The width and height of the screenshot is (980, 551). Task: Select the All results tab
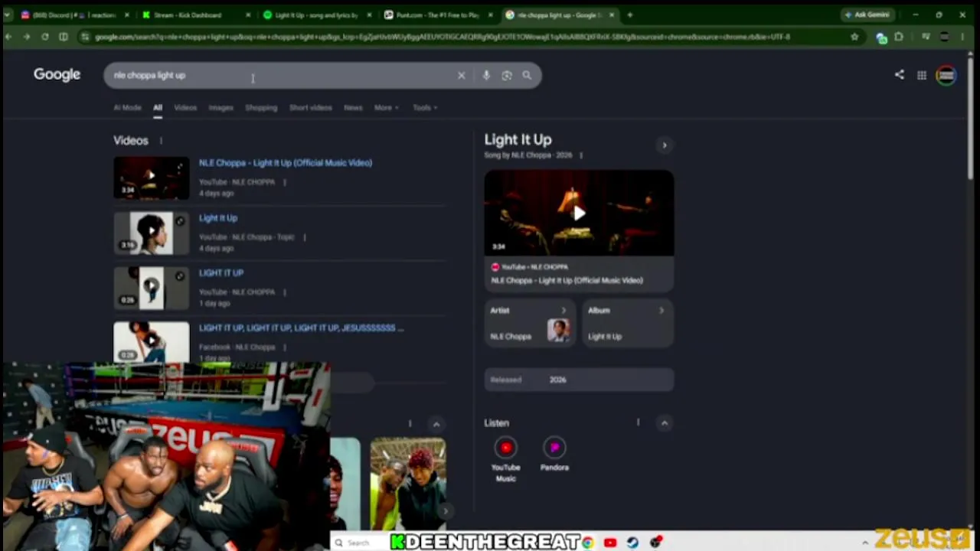coord(157,108)
